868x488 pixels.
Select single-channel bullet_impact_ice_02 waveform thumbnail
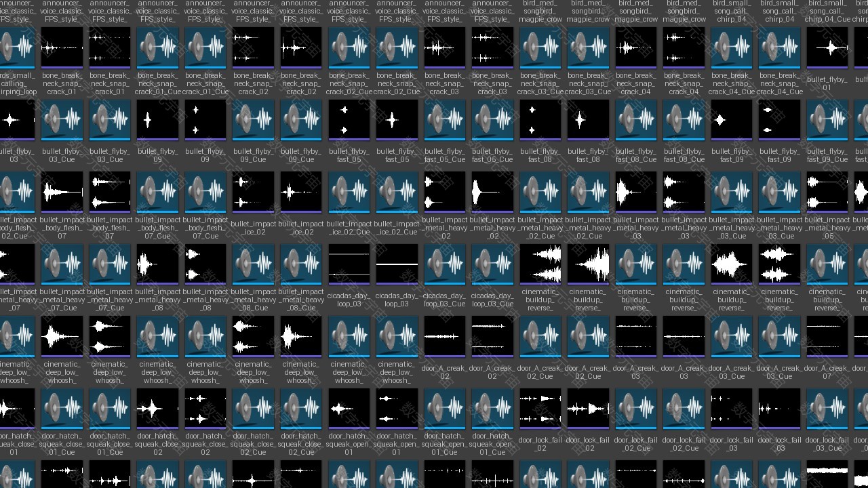[x=301, y=192]
